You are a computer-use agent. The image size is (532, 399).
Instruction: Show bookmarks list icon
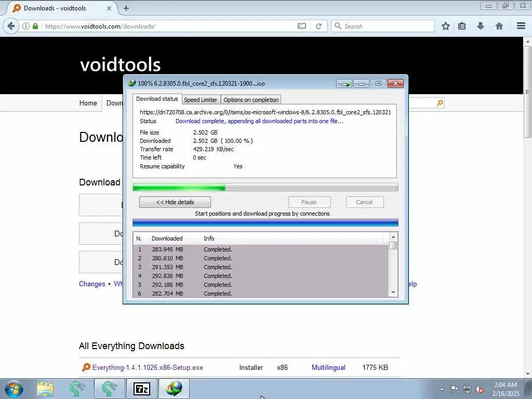coord(462,26)
